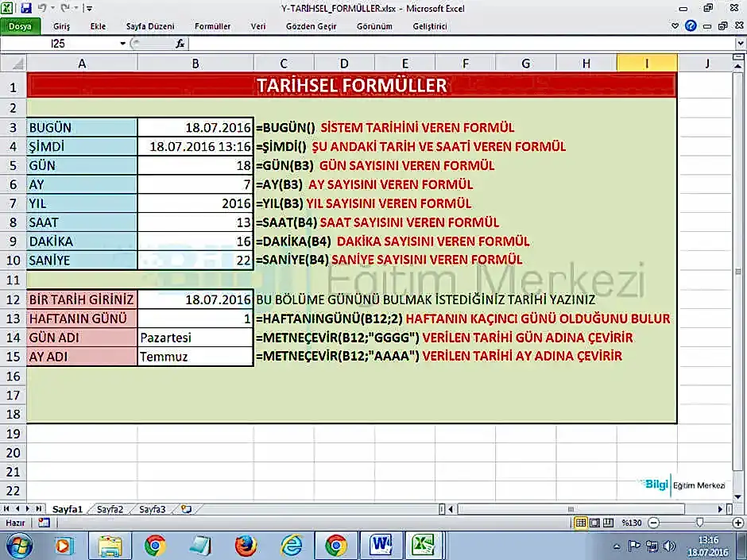Click the insert new worksheet tab icon
The width and height of the screenshot is (747, 560).
pos(187,509)
